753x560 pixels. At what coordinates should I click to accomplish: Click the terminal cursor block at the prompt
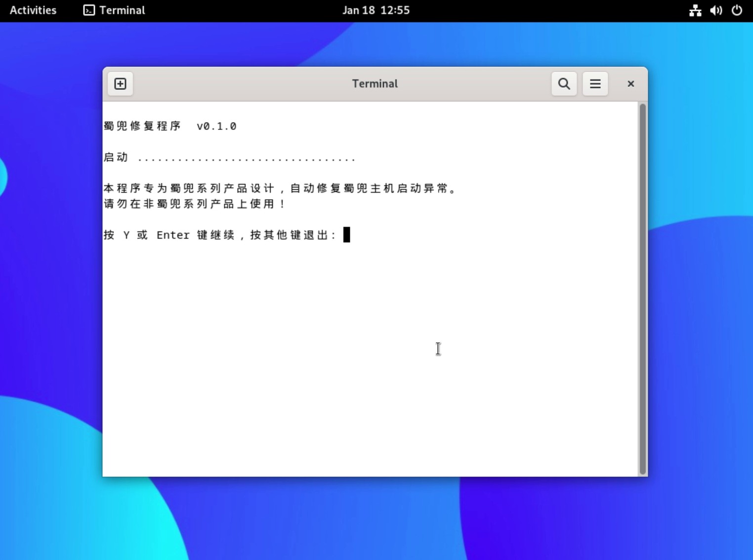pyautogui.click(x=346, y=235)
